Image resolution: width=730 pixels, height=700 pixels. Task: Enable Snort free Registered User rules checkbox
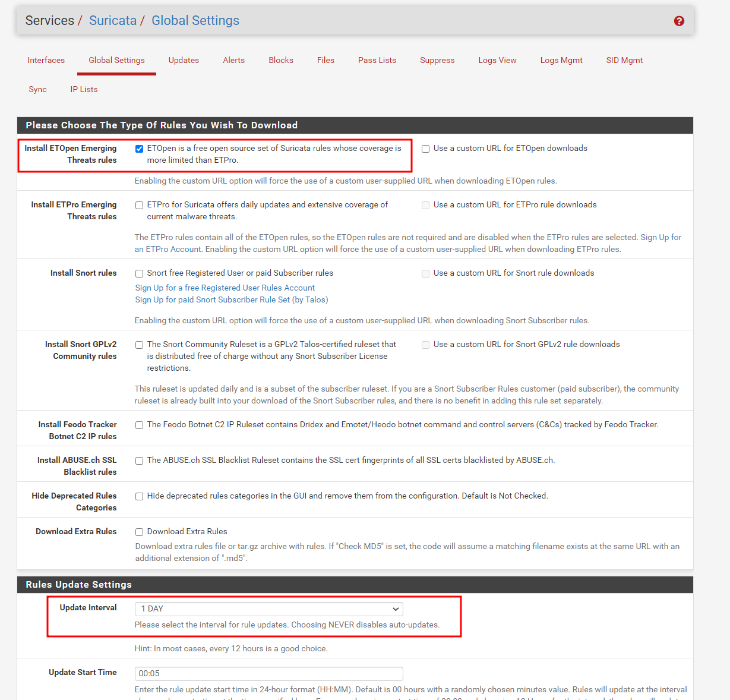click(139, 273)
